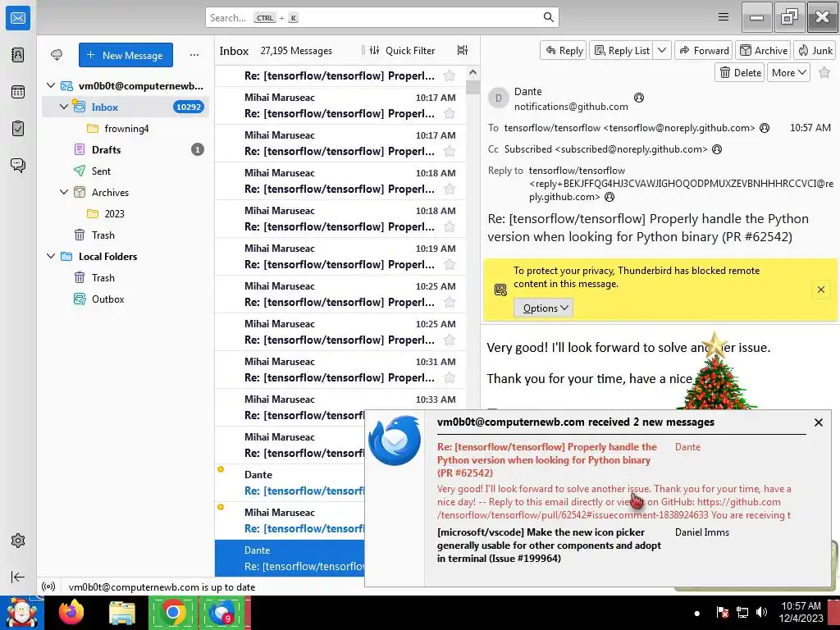Click the volume speaker tray icon

(x=760, y=612)
